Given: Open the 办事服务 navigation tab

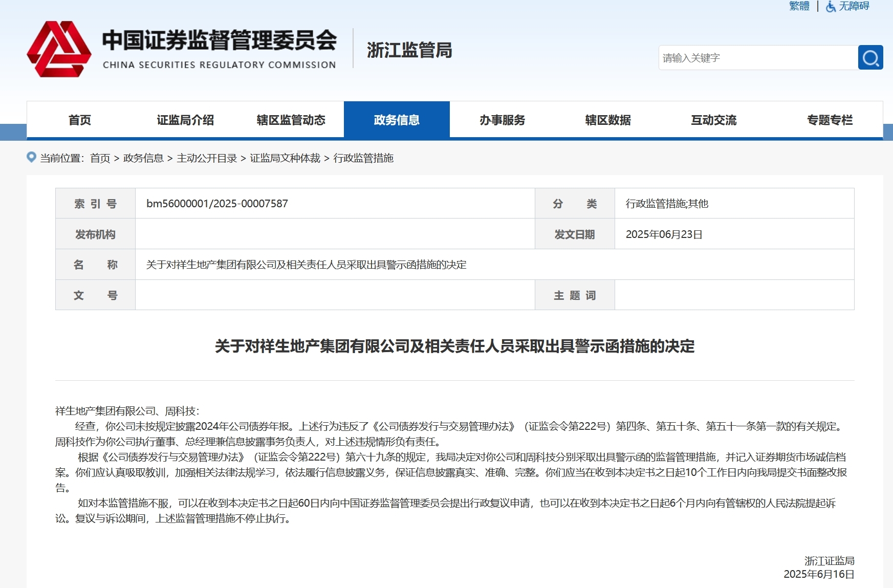Looking at the screenshot, I should point(503,120).
